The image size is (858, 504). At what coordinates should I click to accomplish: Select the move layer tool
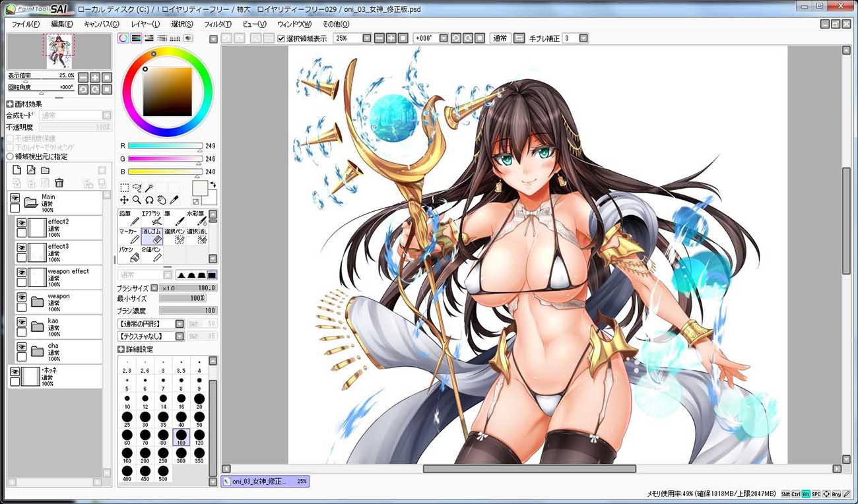[x=124, y=200]
